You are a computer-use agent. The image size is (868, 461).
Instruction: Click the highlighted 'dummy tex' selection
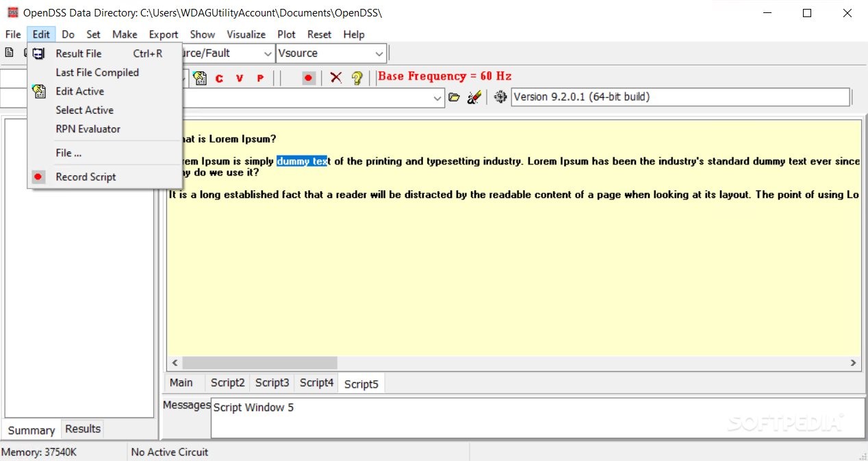(x=302, y=162)
